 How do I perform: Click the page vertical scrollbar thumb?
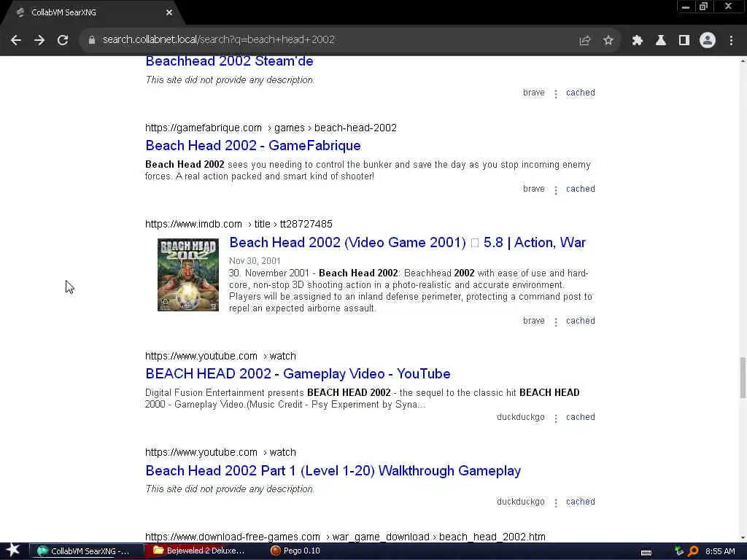tap(743, 378)
